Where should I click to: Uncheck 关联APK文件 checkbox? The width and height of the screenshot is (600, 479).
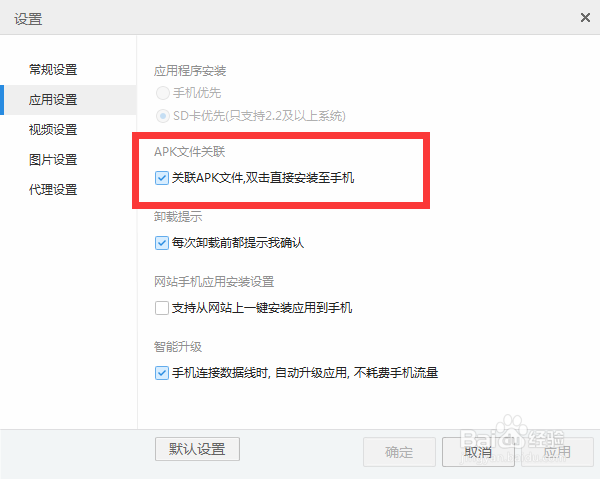161,178
